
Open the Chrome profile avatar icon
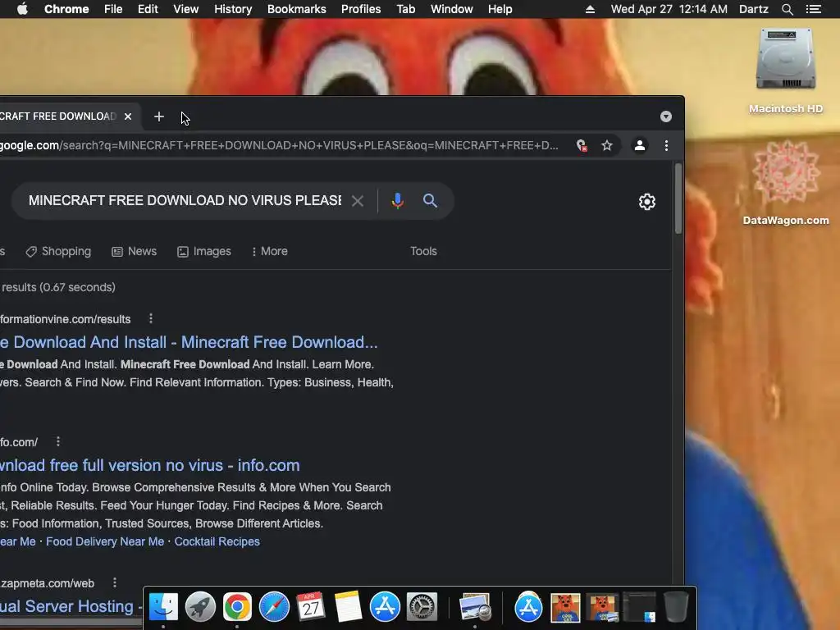coord(640,145)
